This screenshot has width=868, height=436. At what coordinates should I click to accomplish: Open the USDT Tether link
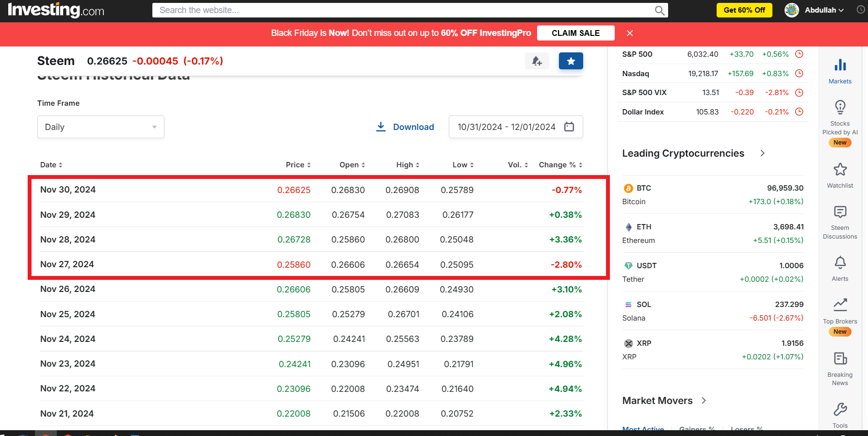646,266
